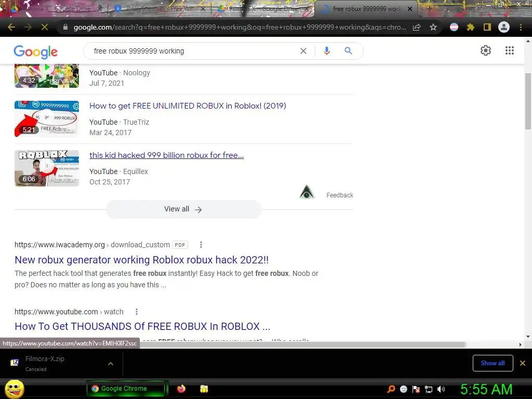Open the file manager taskbar icon
The height and width of the screenshot is (399, 532).
(x=204, y=389)
